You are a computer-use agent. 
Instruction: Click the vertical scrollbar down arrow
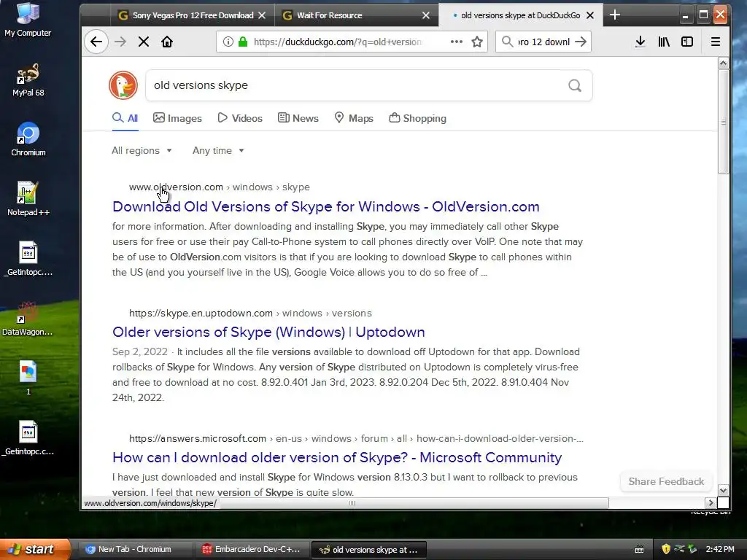[723, 491]
